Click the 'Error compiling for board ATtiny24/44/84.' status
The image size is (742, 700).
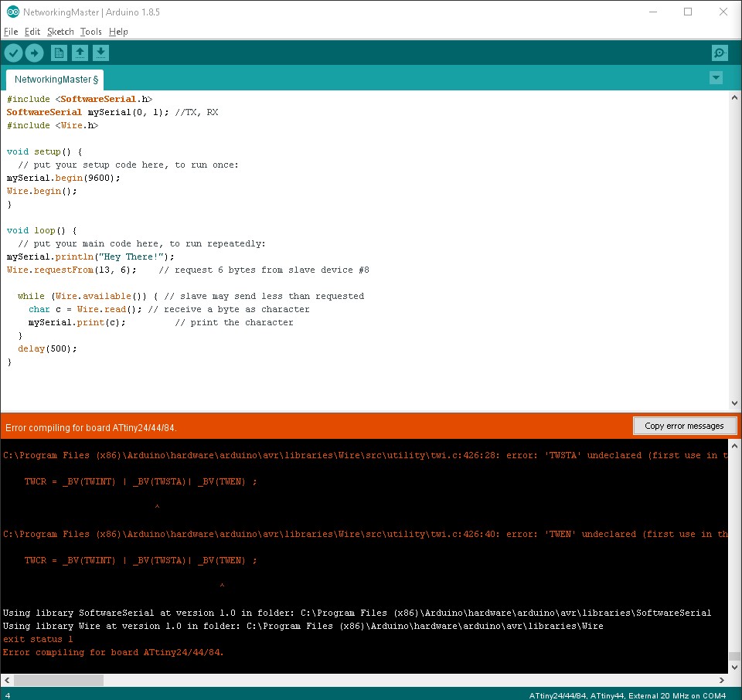pos(91,427)
